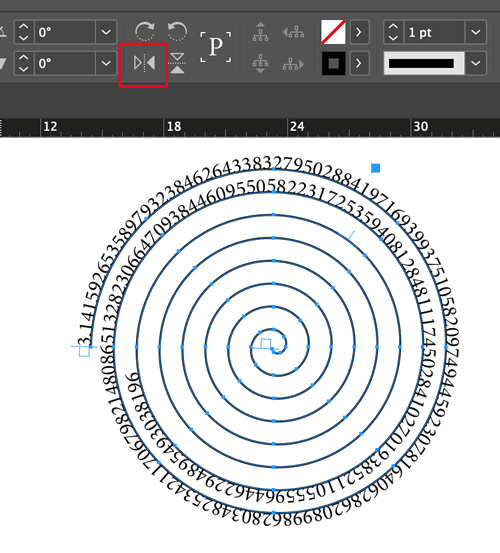500x553 pixels.
Task: Increase shear angle with up arrow
Action: 23,58
